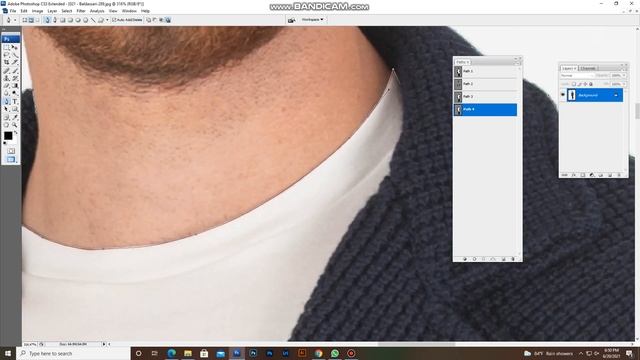The image size is (640, 360).
Task: Enable Fill Pixels mode in options bar
Action: (38, 20)
